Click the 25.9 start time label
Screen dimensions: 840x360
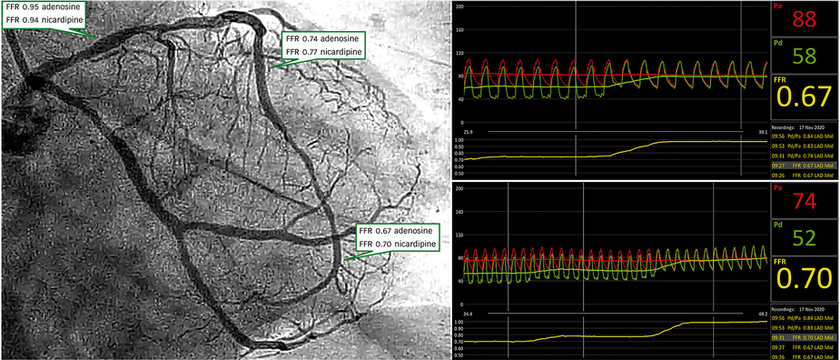click(x=468, y=131)
